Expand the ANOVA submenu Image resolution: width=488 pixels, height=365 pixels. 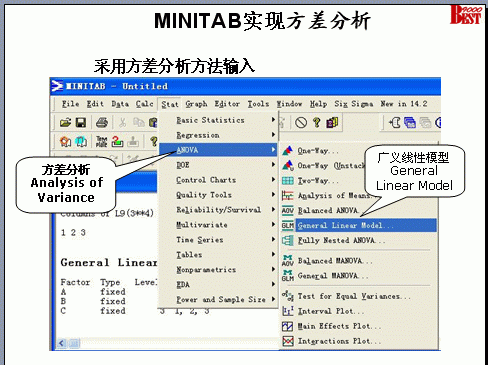click(x=218, y=150)
